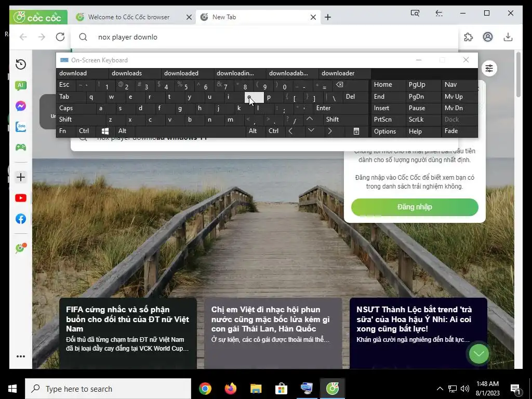
Task: Open the browser Downloads icon
Action: [508, 37]
